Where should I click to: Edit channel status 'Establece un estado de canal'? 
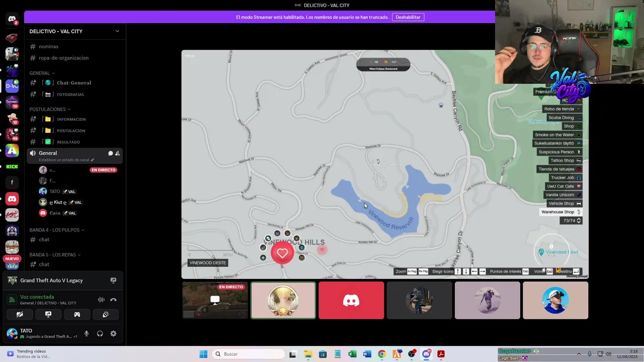(x=66, y=160)
